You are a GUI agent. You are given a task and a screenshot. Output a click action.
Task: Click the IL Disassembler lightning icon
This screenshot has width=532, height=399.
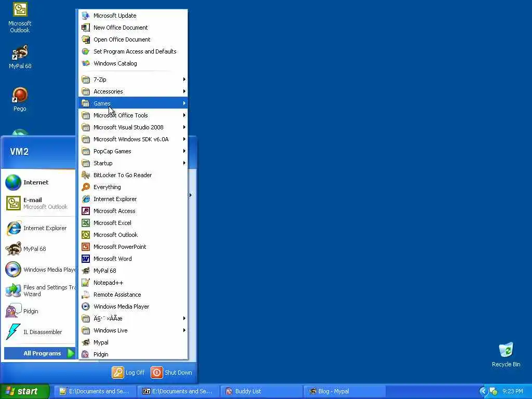(x=13, y=331)
